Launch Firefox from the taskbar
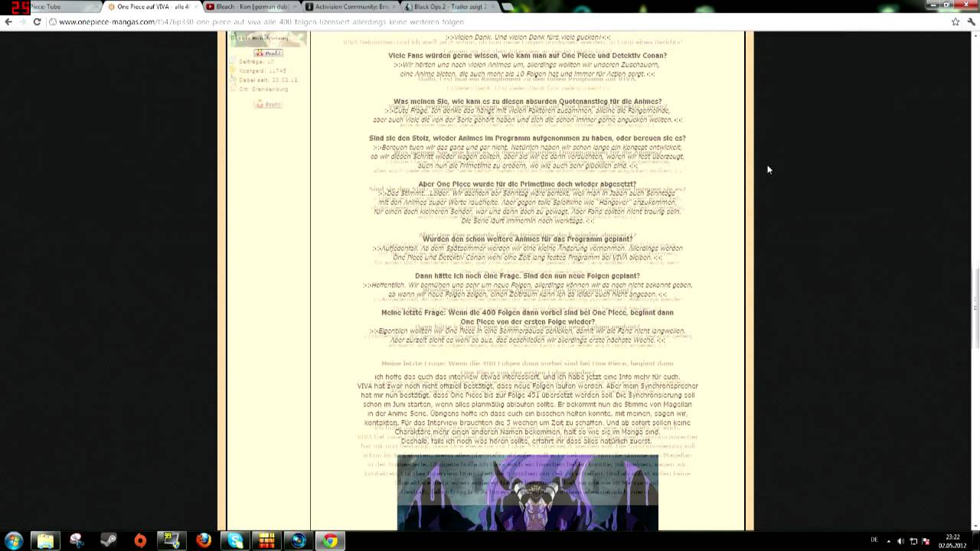 (x=203, y=541)
